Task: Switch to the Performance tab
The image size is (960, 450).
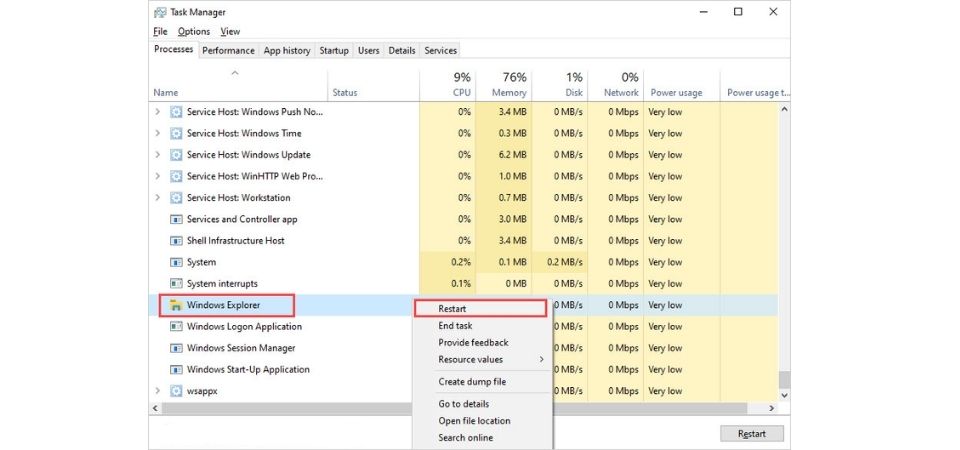Action: (228, 51)
